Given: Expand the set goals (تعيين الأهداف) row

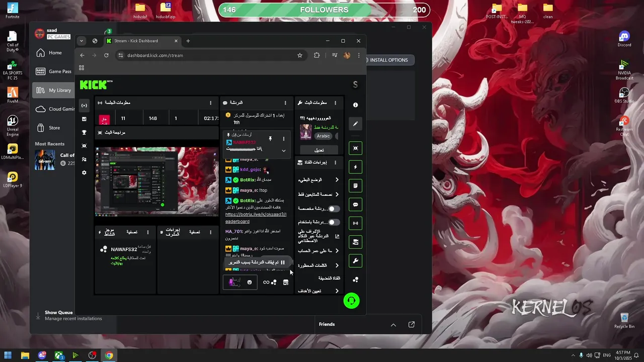Looking at the screenshot, I should (x=318, y=291).
